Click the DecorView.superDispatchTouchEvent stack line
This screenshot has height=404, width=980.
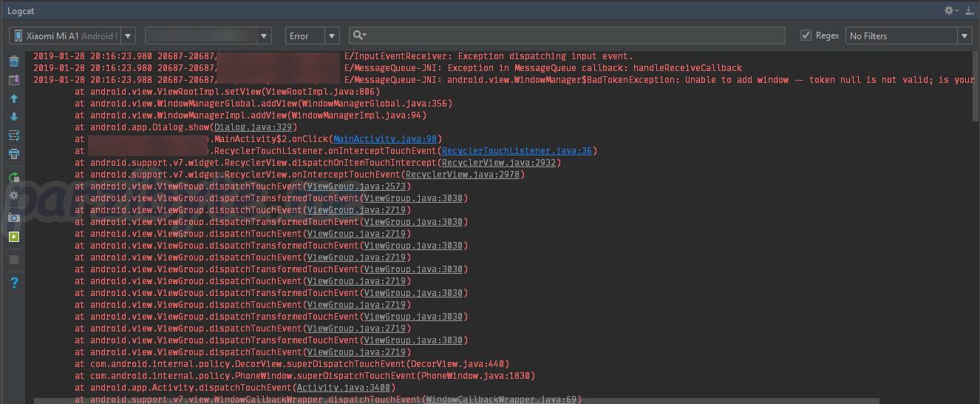pos(292,364)
